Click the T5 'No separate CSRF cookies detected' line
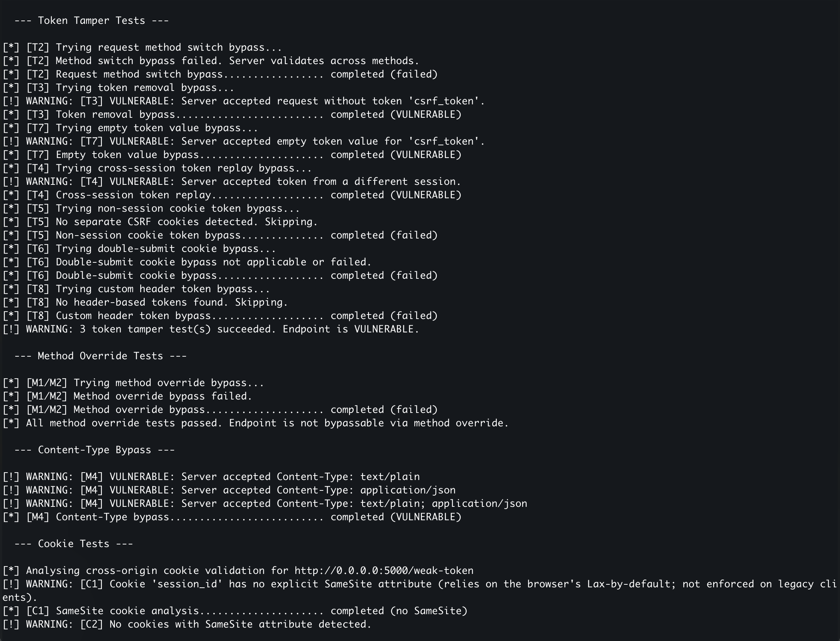Viewport: 840px width, 641px height. coord(160,222)
